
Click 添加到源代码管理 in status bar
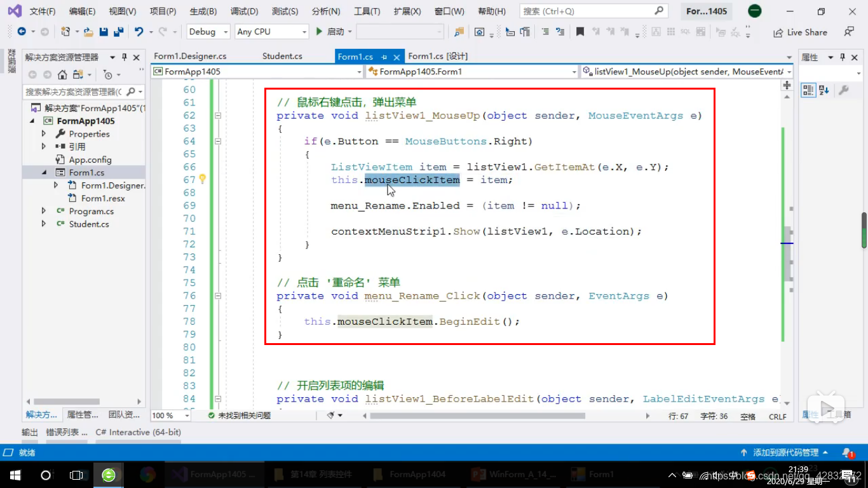point(784,453)
